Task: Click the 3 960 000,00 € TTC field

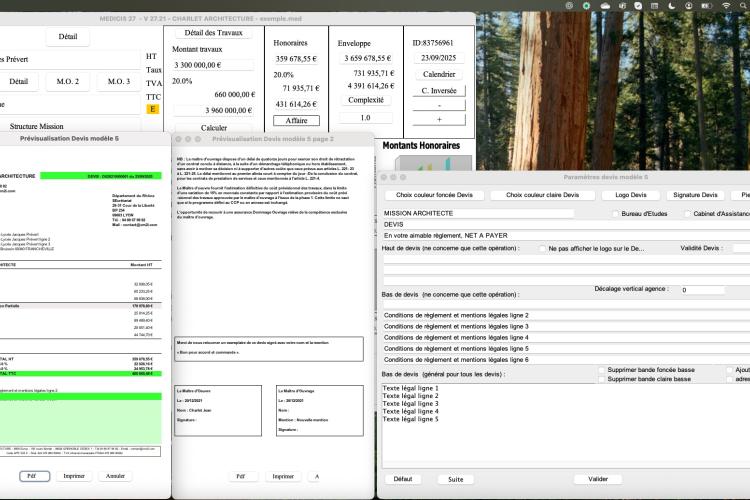Action: pos(213,111)
